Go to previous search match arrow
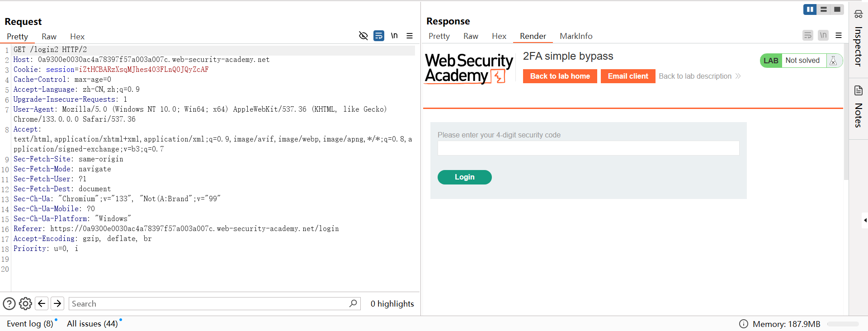 coord(42,303)
